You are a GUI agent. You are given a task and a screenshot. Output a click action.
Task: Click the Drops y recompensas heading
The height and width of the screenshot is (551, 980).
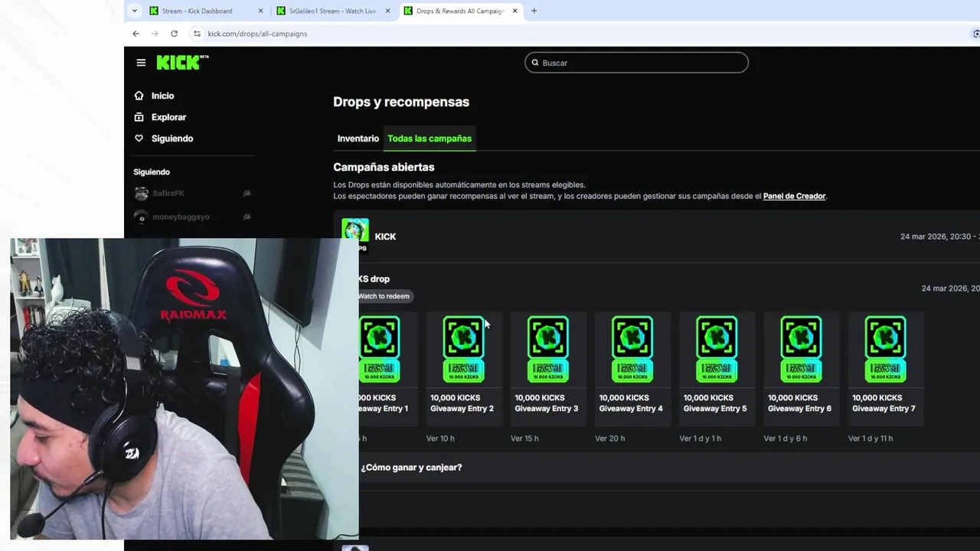(x=401, y=102)
